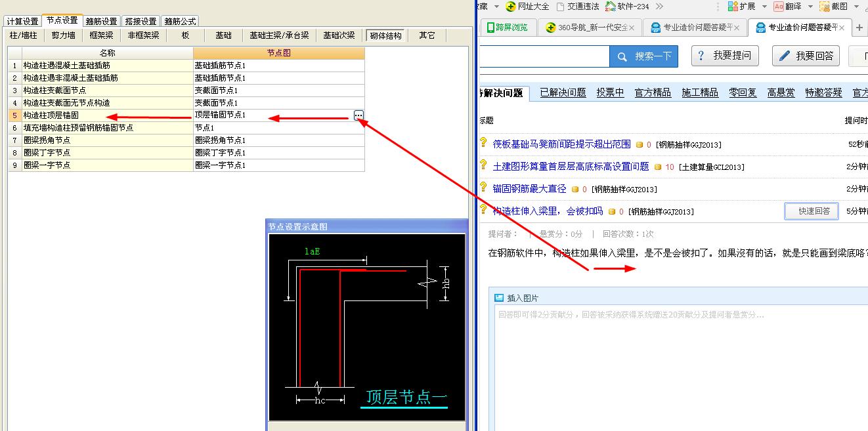Screen dimensions: 868x431
Task: Select the 非框架梁 component tab
Action: (143, 35)
